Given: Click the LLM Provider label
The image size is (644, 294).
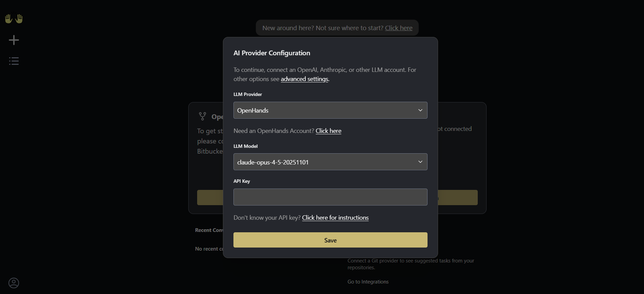Looking at the screenshot, I should coord(248,94).
